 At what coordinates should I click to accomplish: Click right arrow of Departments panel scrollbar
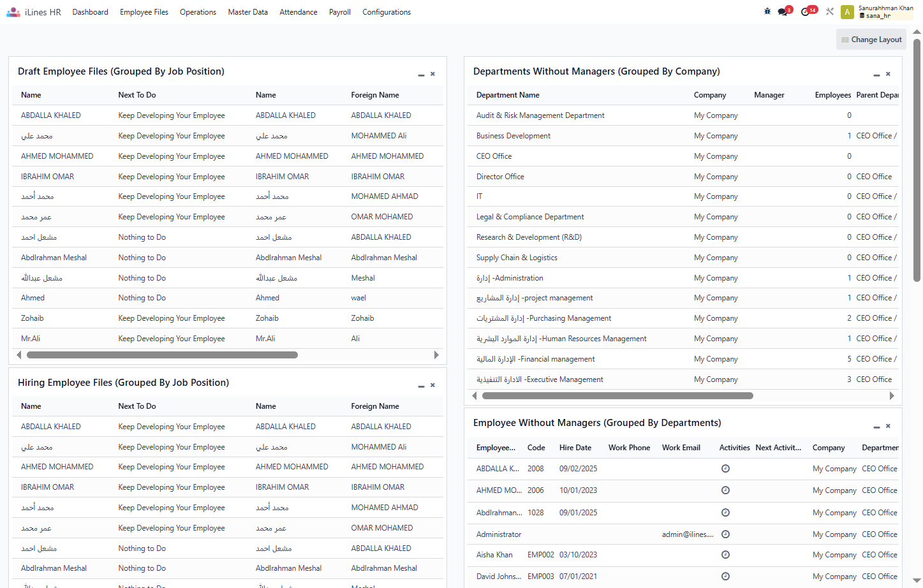pos(892,396)
